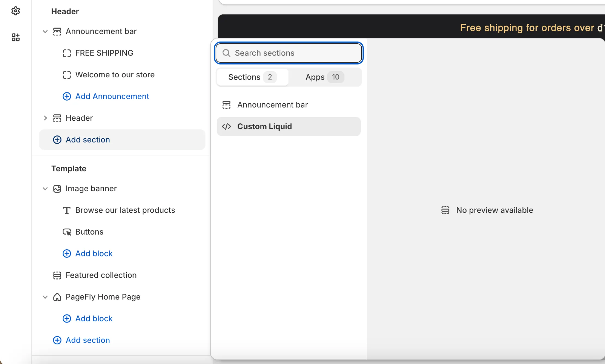
Task: Click plus icon of Add block under PageFly
Action: click(x=67, y=318)
